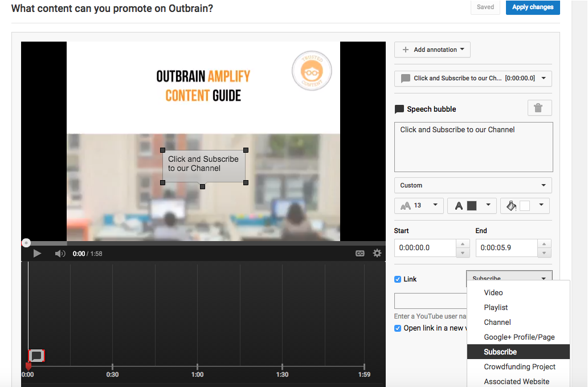588x387 pixels.
Task: Click Apply changes button
Action: click(532, 7)
